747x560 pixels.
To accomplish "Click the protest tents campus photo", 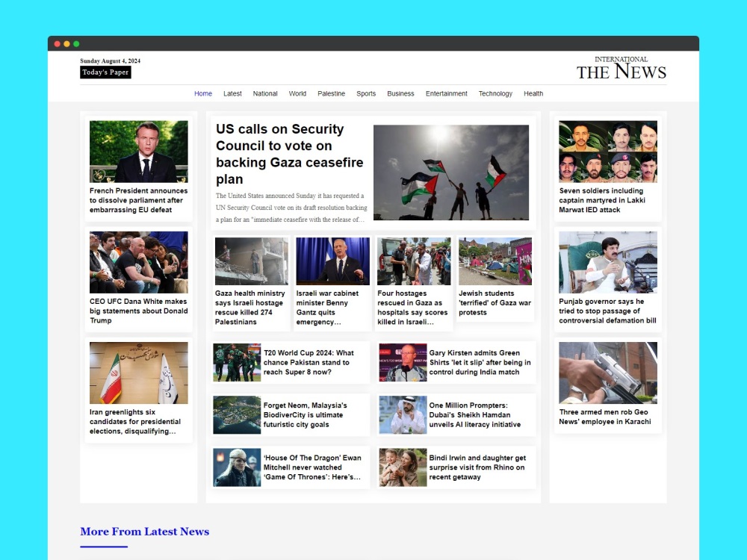I will click(x=495, y=261).
